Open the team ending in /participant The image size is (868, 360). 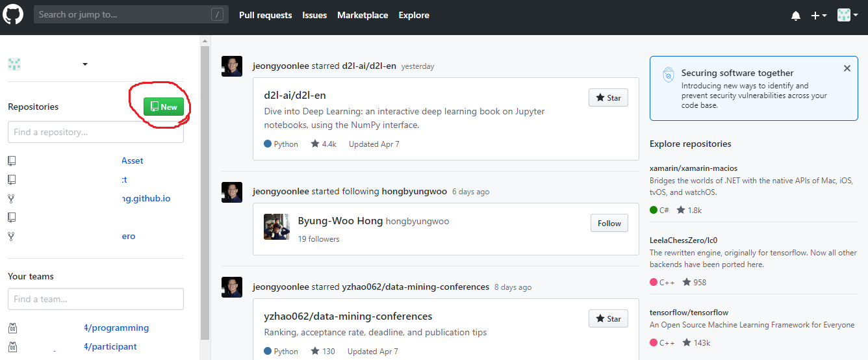tap(110, 346)
